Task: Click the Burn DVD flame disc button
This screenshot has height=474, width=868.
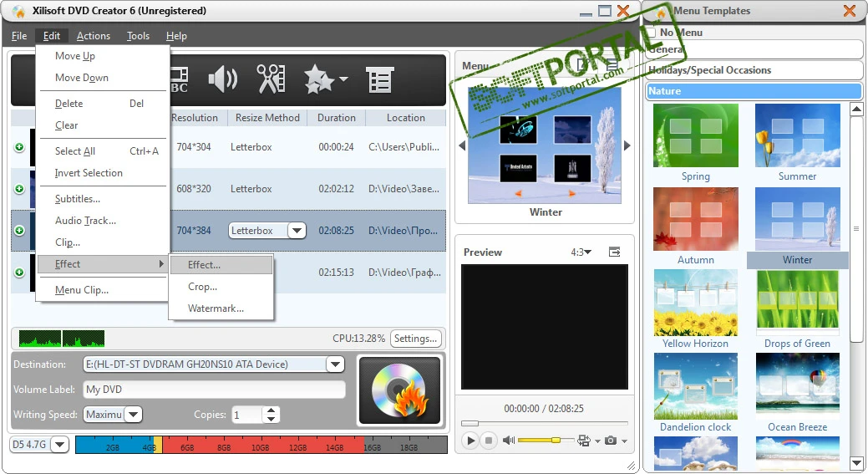Action: tap(398, 390)
